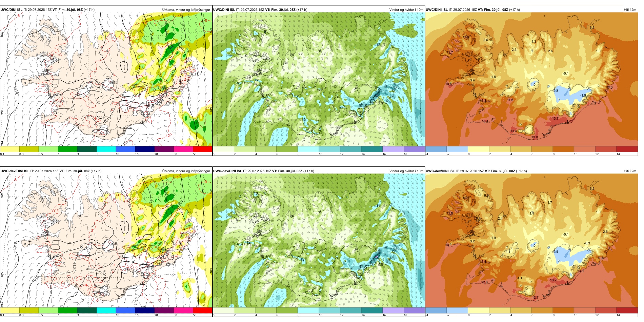Select the 3.2 temperature value on UWC-dev map
Screen dimensions: 644x322
(472, 241)
